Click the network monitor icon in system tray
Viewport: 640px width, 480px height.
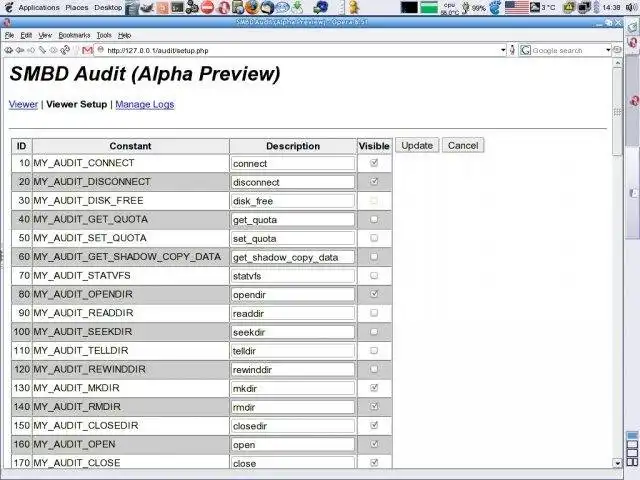(x=584, y=7)
